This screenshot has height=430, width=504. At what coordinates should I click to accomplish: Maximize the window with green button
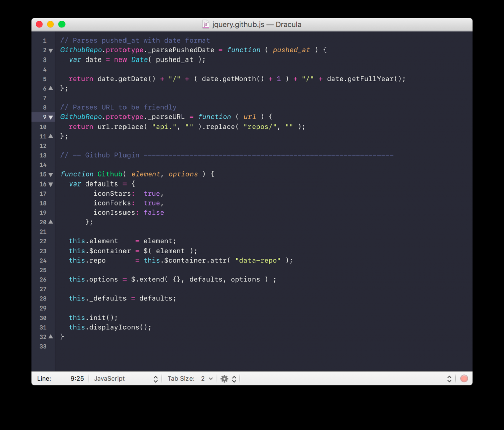[61, 24]
